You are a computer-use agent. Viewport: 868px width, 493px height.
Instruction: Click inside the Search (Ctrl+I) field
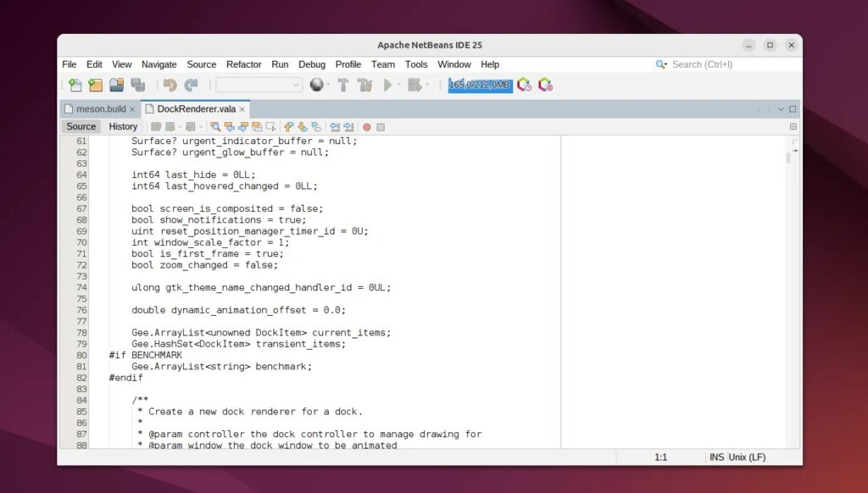(x=712, y=64)
